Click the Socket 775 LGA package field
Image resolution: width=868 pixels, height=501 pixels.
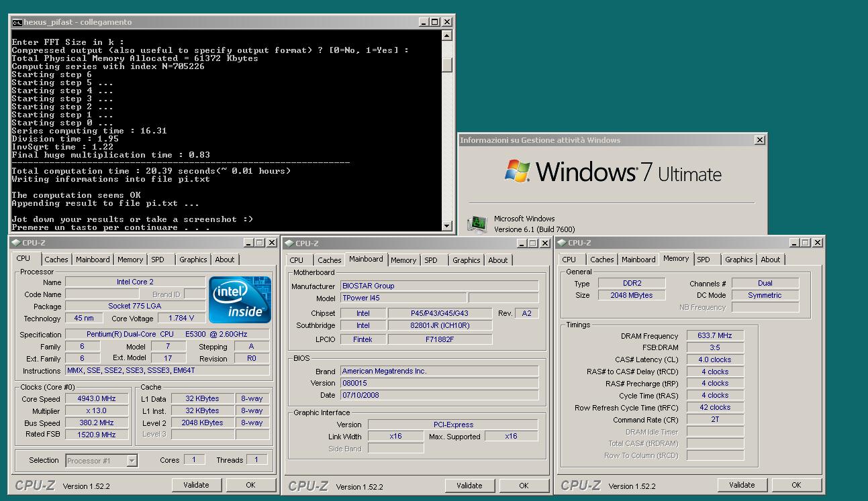click(x=136, y=306)
